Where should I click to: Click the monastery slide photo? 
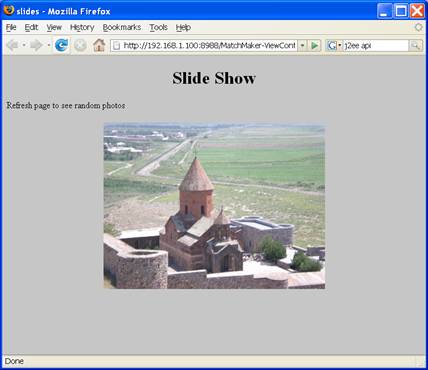214,206
